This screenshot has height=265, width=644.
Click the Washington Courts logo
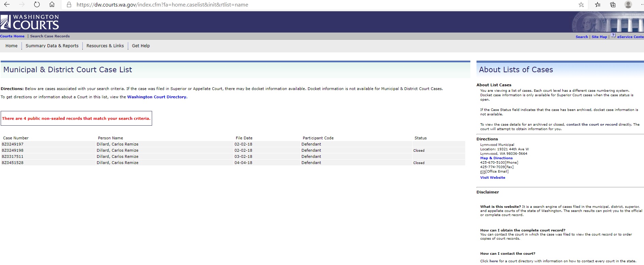tap(30, 22)
